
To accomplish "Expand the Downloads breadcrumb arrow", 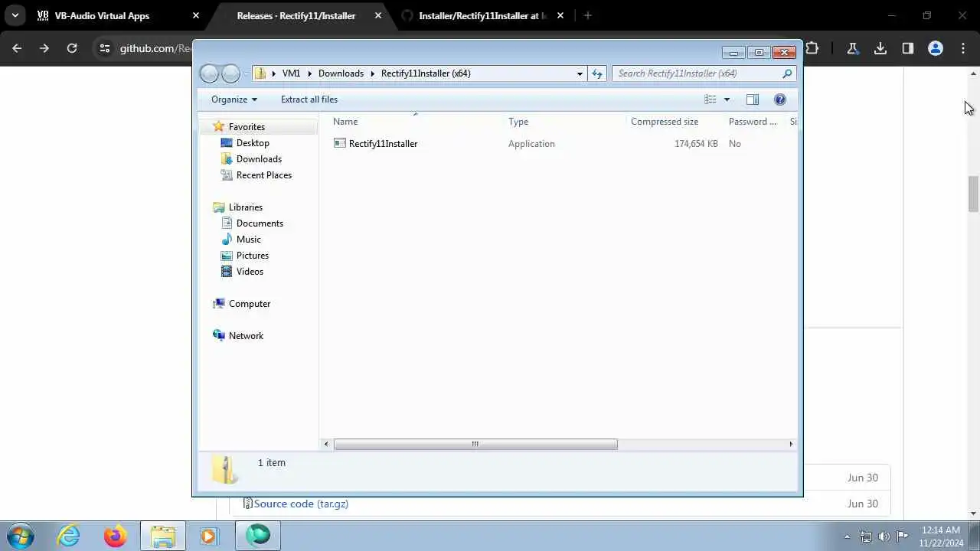I will (373, 73).
